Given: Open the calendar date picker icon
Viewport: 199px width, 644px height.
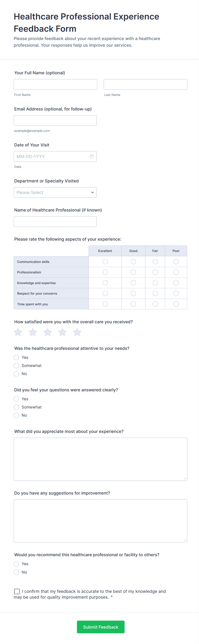Looking at the screenshot, I should pos(92,157).
